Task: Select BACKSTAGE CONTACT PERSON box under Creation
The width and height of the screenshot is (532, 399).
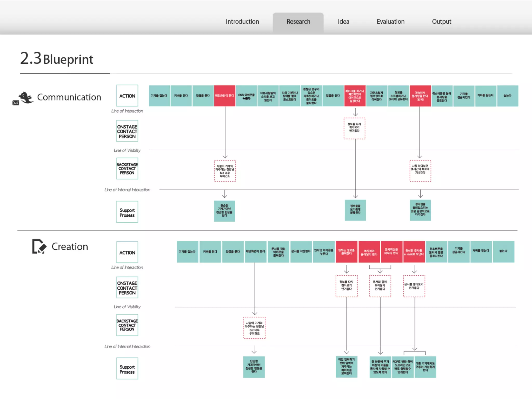Action: click(x=127, y=325)
